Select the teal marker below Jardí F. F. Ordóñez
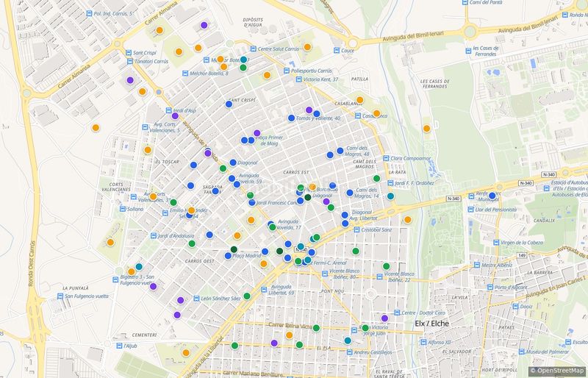The image size is (588, 378). [391, 196]
